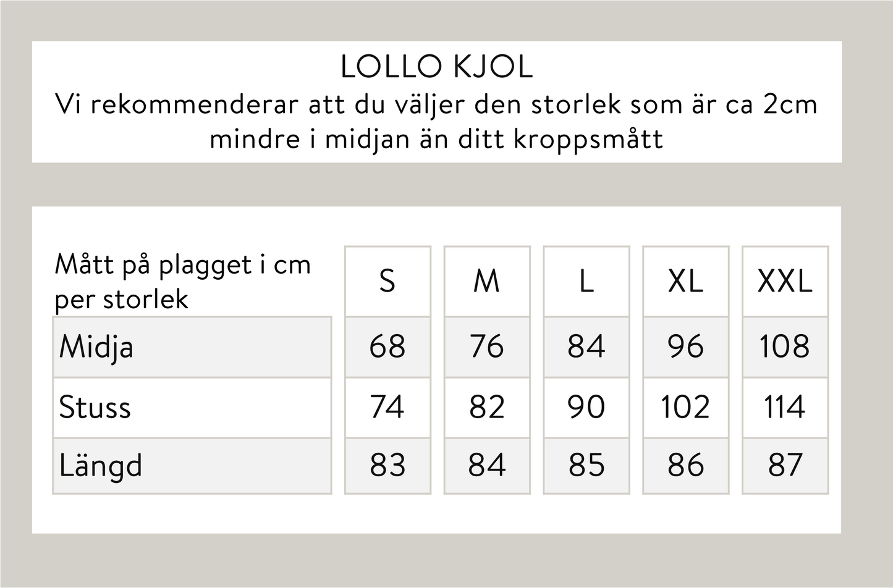Click the Stuss value 114 for size XXL
This screenshot has height=588, width=893.
tap(785, 407)
